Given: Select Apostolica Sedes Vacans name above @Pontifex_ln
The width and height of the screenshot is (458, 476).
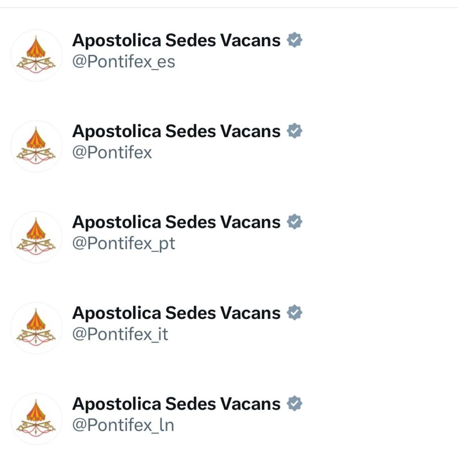Looking at the screenshot, I should click(x=177, y=404).
